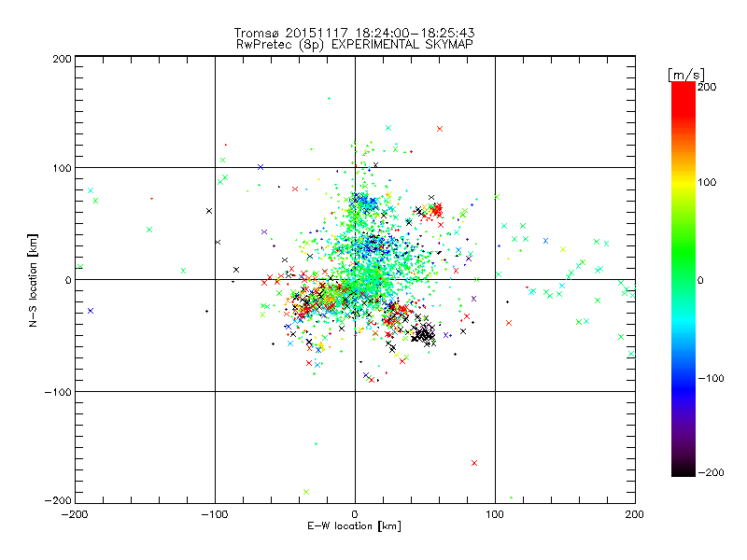The width and height of the screenshot is (747, 560).
Task: Click the dense black X cluster southeast of center
Action: click(423, 333)
